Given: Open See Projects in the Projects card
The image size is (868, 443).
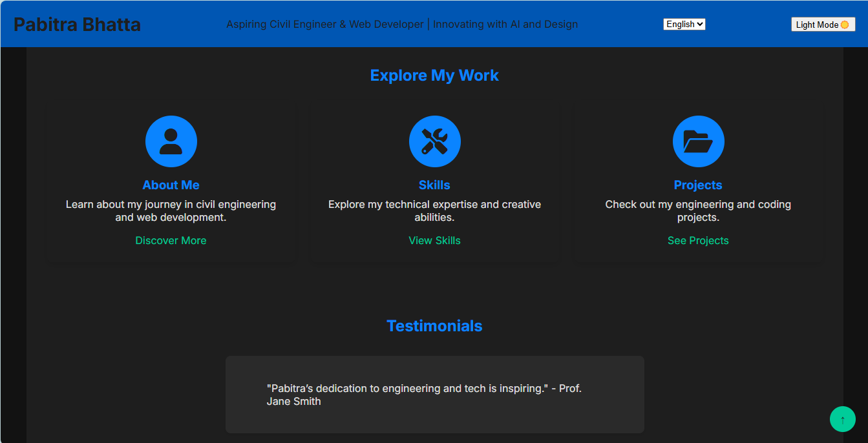Looking at the screenshot, I should (698, 240).
